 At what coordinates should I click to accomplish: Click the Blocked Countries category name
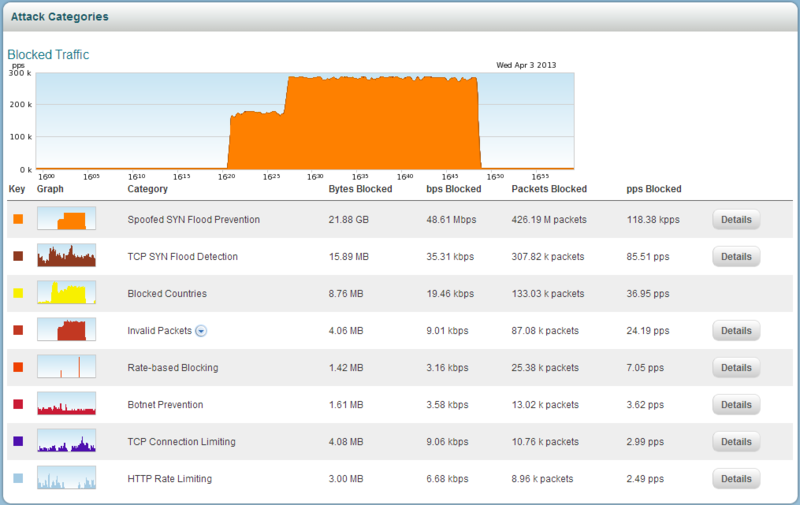point(167,294)
